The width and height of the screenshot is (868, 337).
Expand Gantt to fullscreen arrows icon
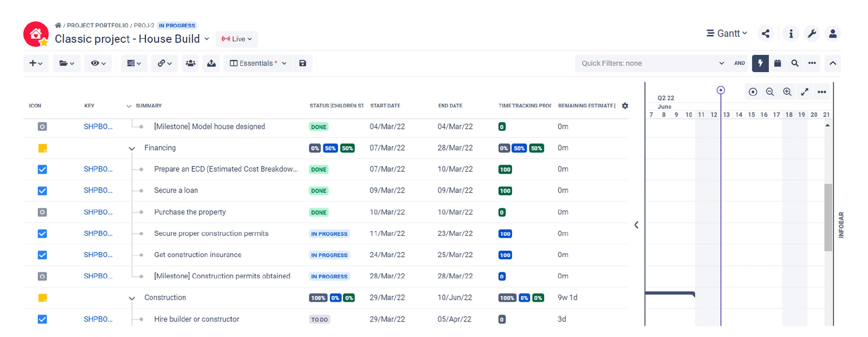point(805,92)
